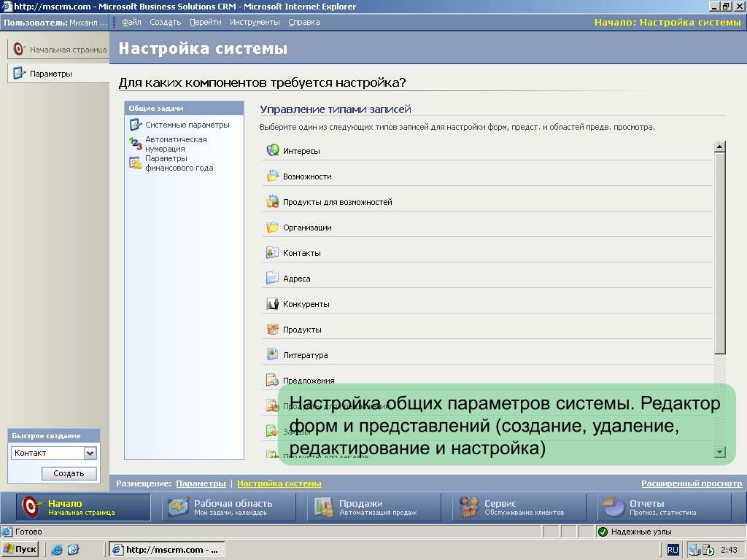Click the Продажи module icon
Screen dimensions: 747x560
[324, 507]
